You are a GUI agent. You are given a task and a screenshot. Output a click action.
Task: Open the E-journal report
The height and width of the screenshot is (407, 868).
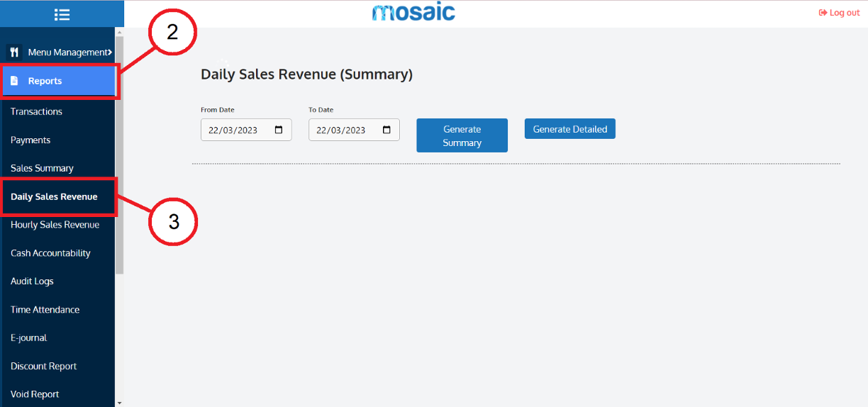[x=28, y=338]
